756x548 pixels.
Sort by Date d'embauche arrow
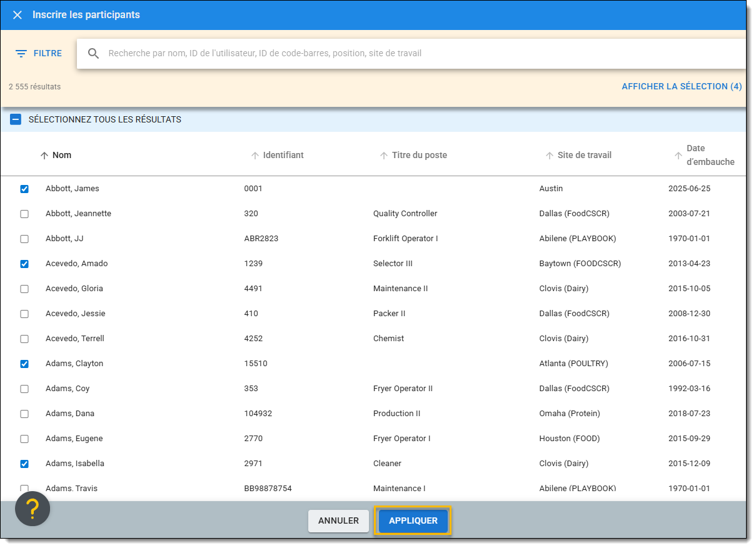(x=678, y=156)
